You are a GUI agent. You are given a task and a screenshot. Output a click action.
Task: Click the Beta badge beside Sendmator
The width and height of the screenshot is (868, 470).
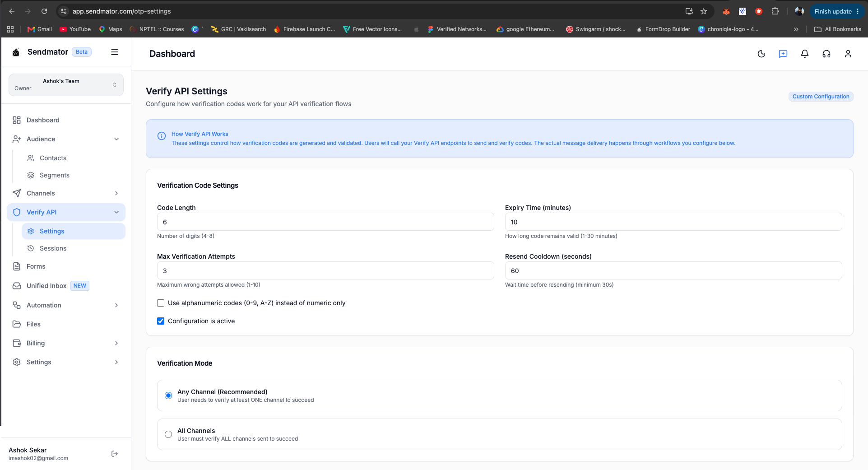point(82,52)
